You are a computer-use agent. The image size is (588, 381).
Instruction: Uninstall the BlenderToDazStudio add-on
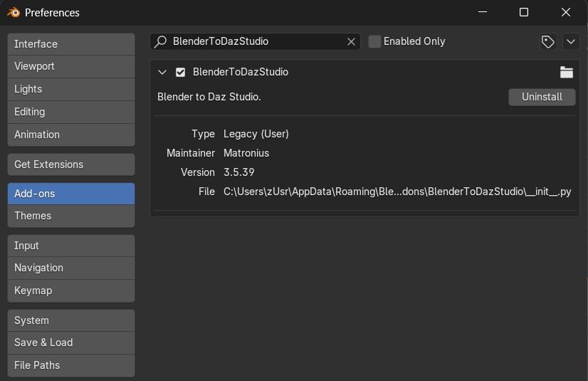point(542,97)
